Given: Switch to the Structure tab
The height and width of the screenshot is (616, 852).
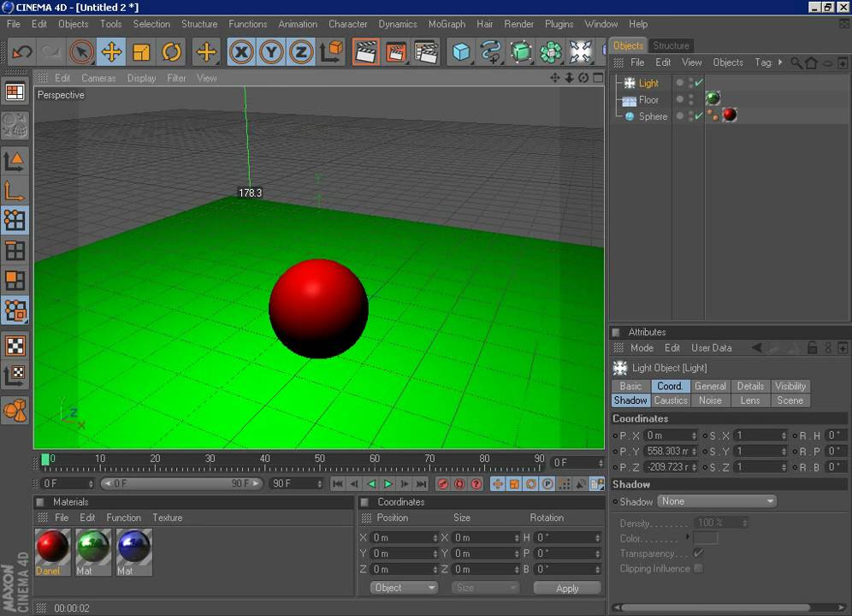Looking at the screenshot, I should point(671,45).
